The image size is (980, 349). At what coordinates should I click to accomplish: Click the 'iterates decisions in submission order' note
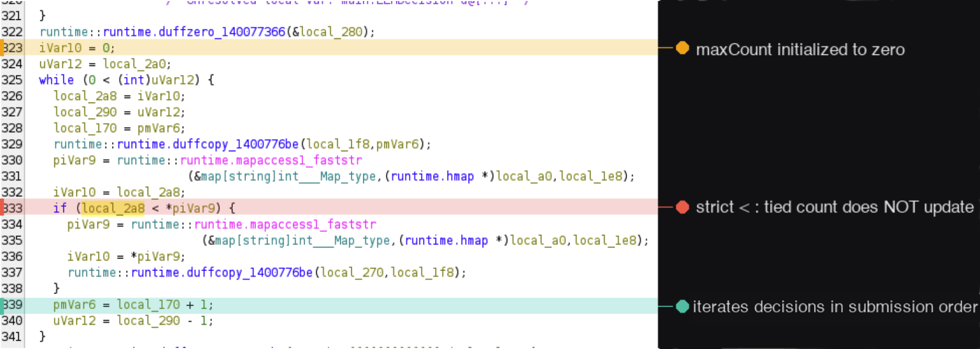(x=835, y=307)
